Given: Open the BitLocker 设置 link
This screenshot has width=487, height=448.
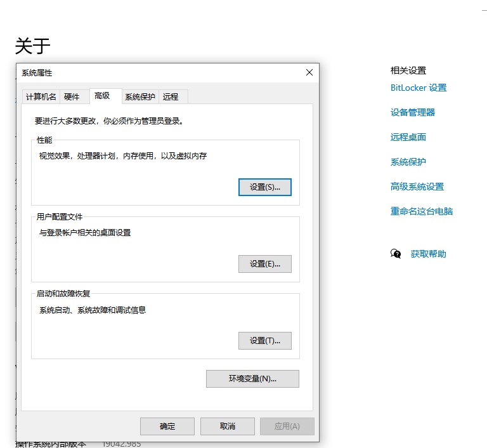Looking at the screenshot, I should pos(419,88).
